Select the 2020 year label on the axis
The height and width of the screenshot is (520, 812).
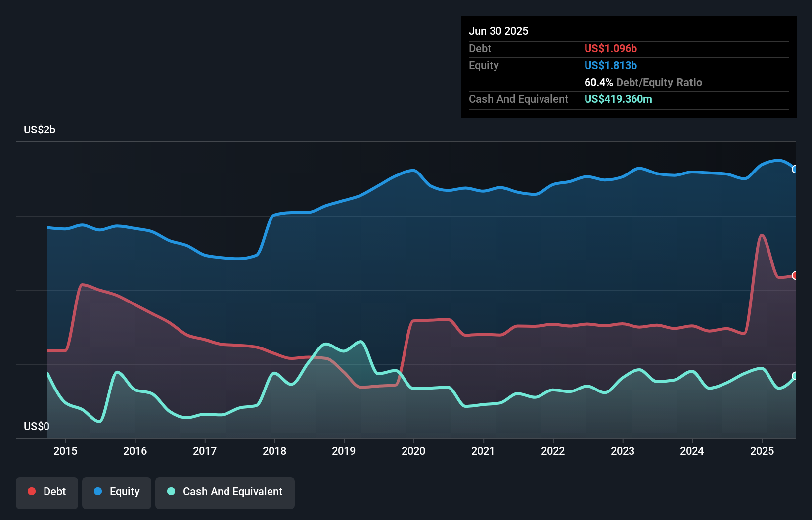click(x=414, y=451)
